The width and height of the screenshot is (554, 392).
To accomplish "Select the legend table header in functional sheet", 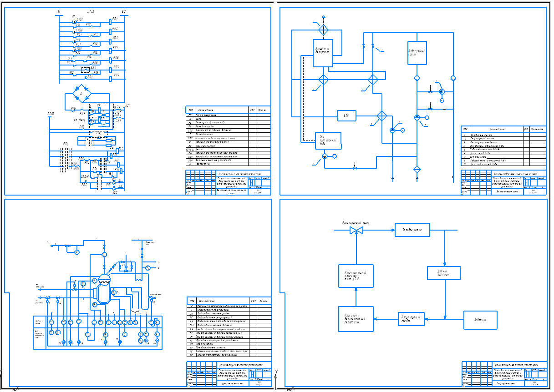I will (229, 301).
